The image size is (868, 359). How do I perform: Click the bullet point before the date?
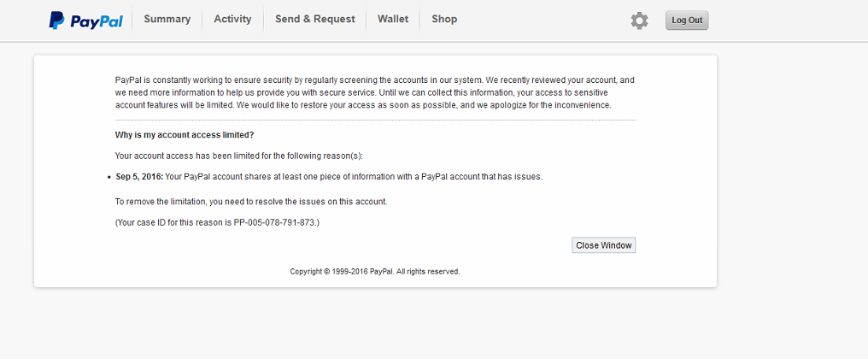point(109,178)
